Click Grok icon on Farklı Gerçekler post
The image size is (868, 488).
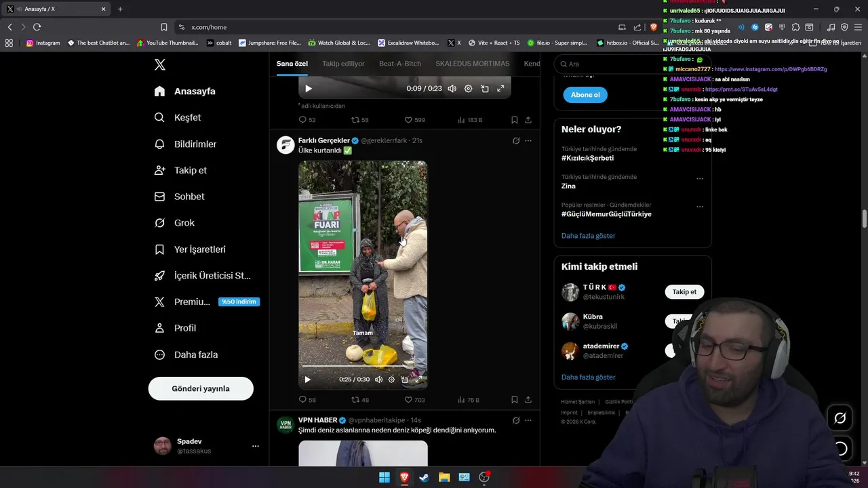tap(516, 141)
